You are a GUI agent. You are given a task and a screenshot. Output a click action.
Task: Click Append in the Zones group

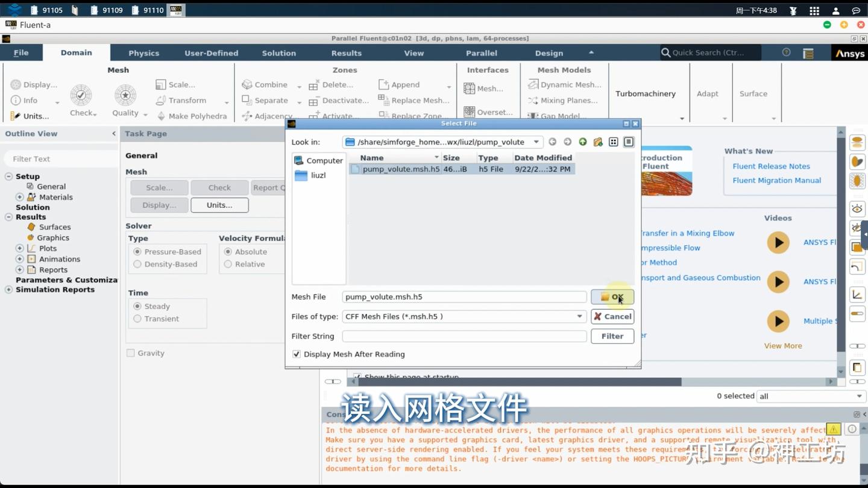click(399, 85)
